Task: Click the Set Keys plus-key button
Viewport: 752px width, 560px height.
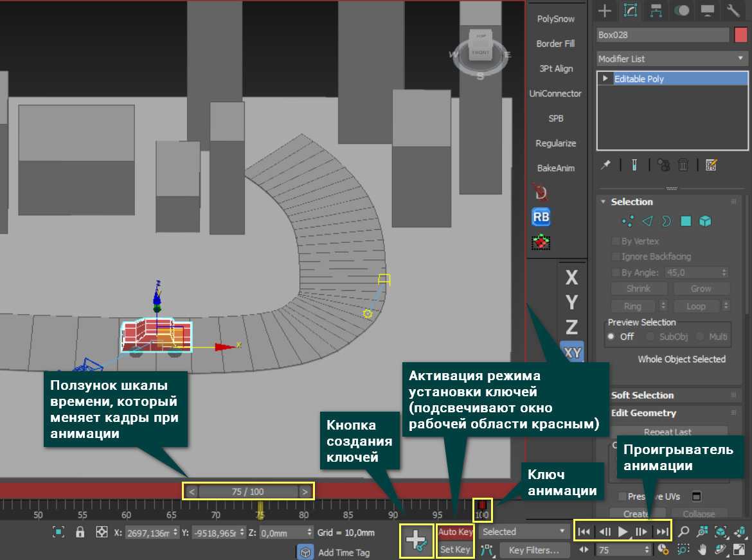Action: point(416,541)
